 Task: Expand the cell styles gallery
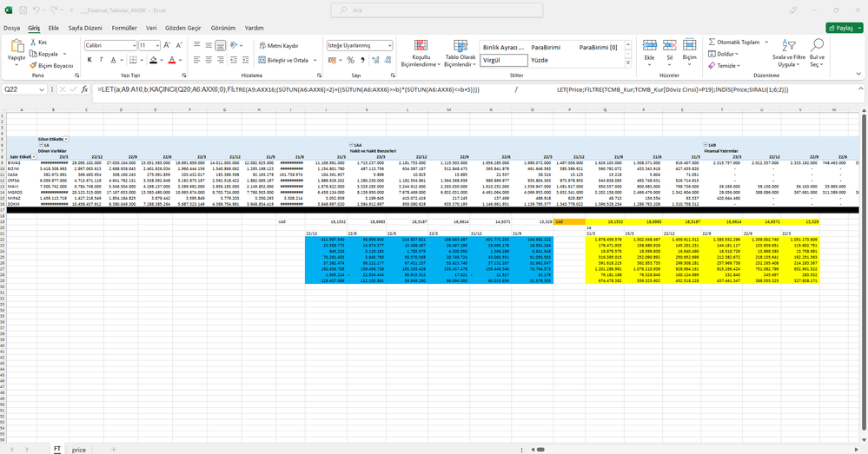627,63
